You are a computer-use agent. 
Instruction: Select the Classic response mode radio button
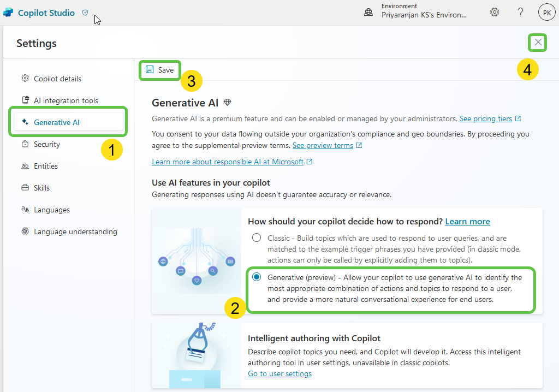257,237
